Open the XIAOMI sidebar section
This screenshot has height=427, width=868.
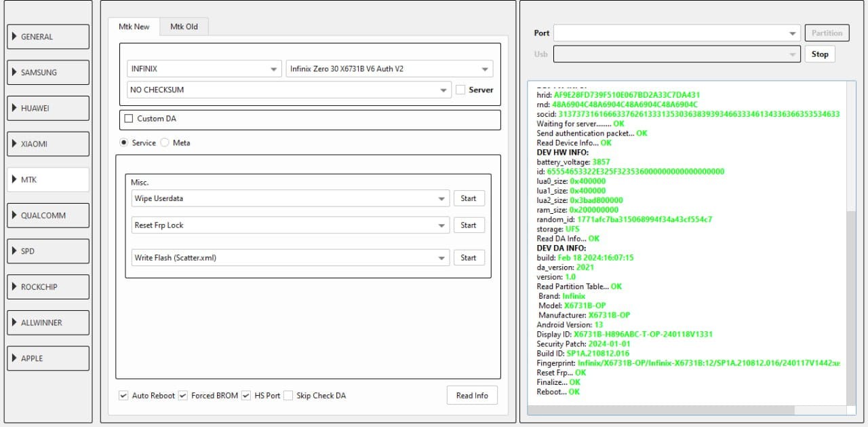[x=48, y=144]
